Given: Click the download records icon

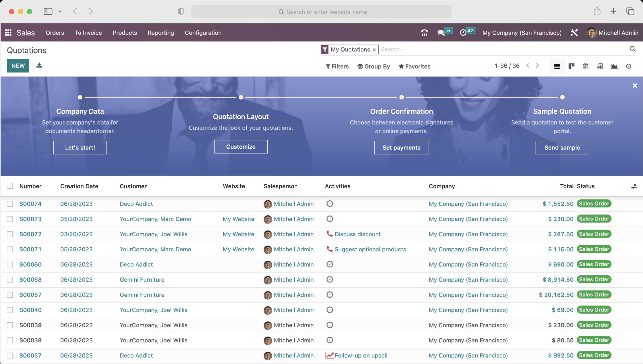Looking at the screenshot, I should pyautogui.click(x=39, y=65).
